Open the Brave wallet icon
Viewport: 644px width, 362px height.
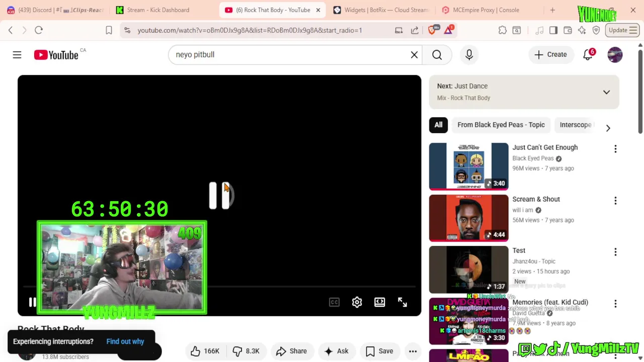[x=568, y=30]
